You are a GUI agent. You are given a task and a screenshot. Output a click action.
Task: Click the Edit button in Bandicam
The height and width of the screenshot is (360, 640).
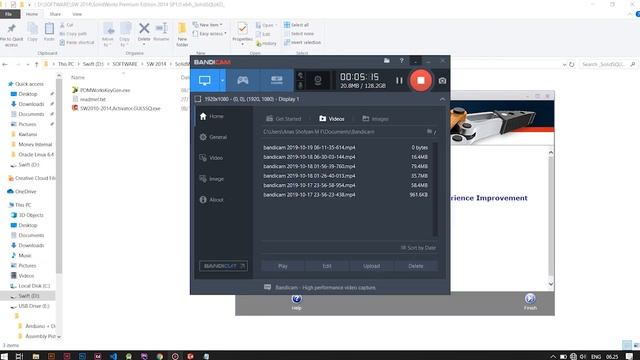point(327,266)
